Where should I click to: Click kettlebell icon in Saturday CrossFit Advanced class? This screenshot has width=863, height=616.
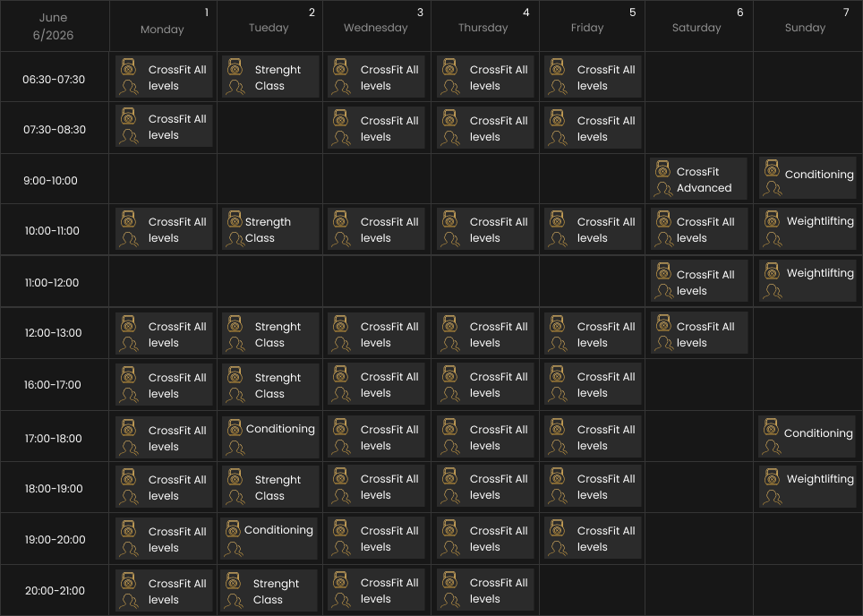[x=662, y=169]
